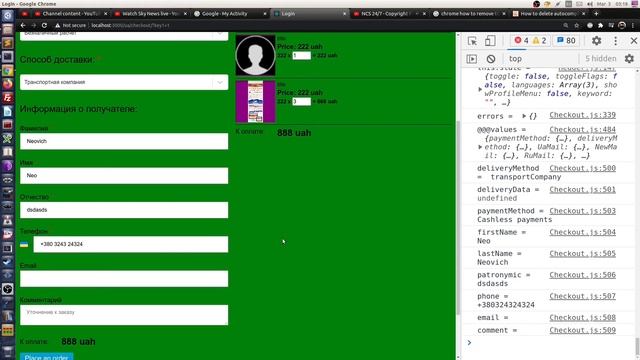Go forward using the browser forward arrow
The height and width of the screenshot is (360, 640).
(33, 25)
